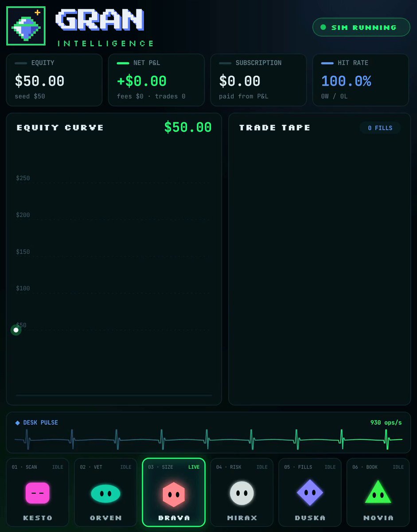Click the '02 · VET' stage label

[x=91, y=467]
